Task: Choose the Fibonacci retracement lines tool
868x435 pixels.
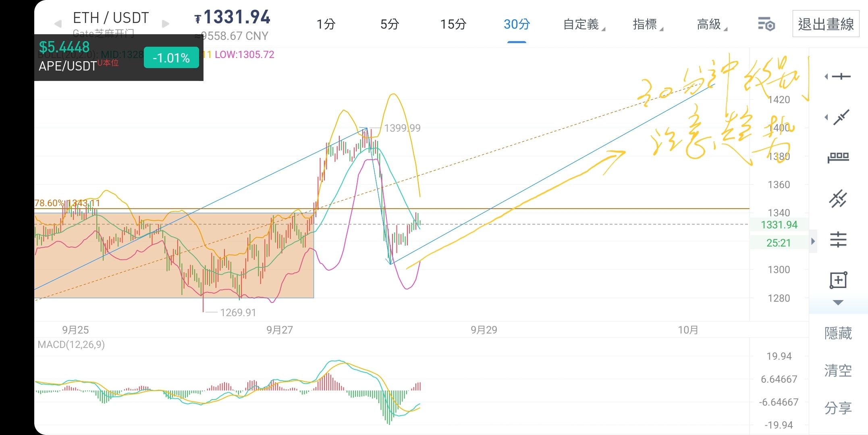Action: point(838,240)
